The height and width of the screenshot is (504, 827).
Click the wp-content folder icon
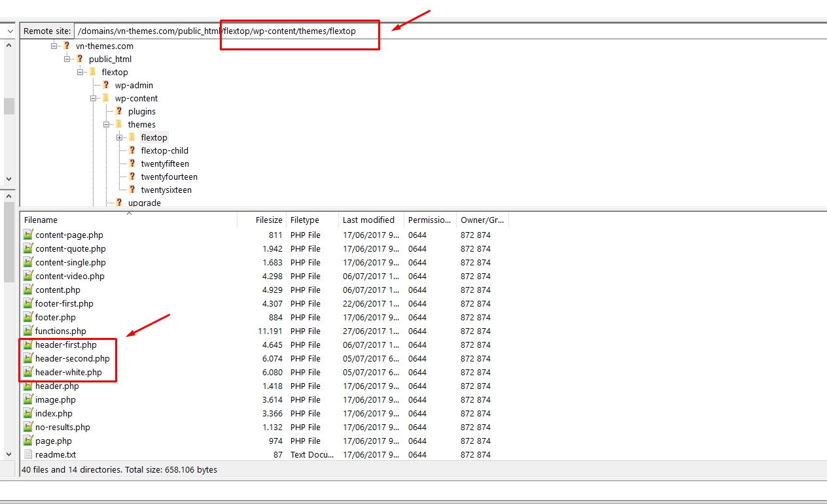[x=104, y=98]
